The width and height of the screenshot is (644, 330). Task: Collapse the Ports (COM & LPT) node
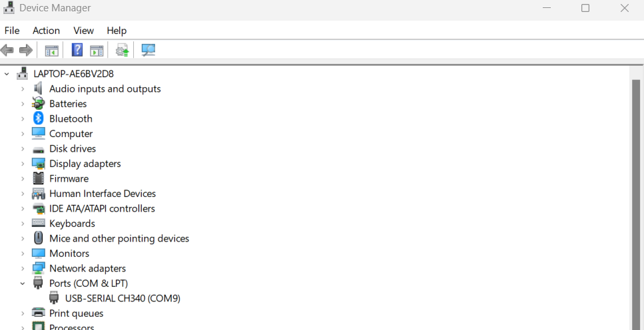coord(23,283)
